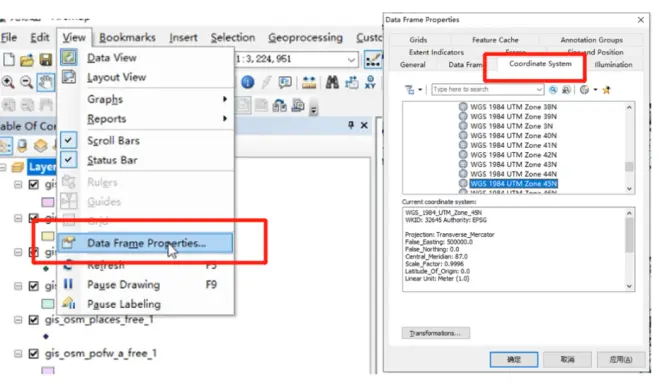Choose Pause Drawing in View menu
Screen dimensions: 660x388
[146, 285]
